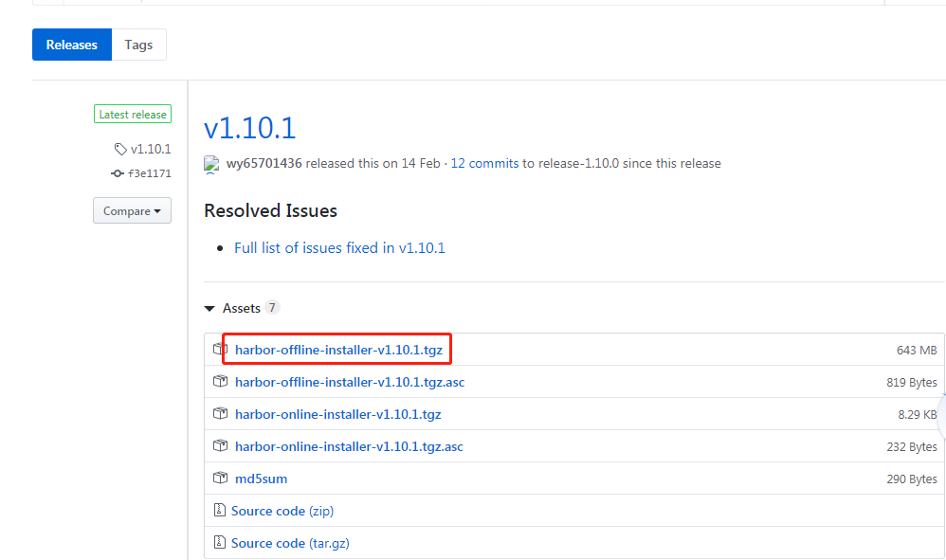Switch to the Tags tab
This screenshot has width=946, height=560.
138,45
